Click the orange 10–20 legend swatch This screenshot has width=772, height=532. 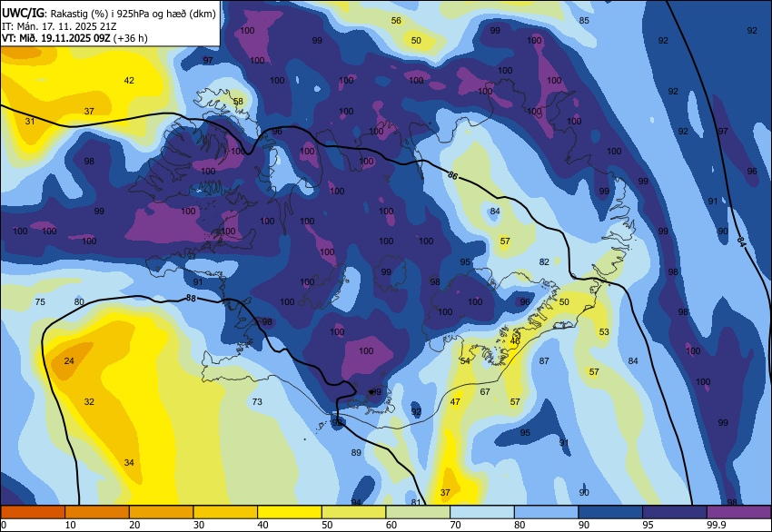click(97, 512)
